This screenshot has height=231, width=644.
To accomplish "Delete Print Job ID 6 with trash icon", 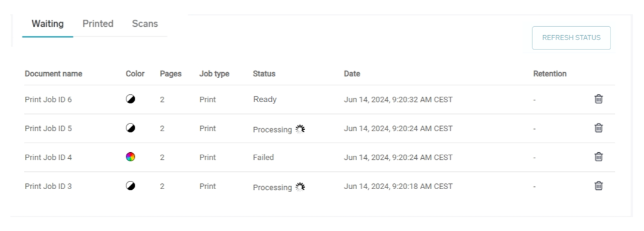I will (599, 99).
